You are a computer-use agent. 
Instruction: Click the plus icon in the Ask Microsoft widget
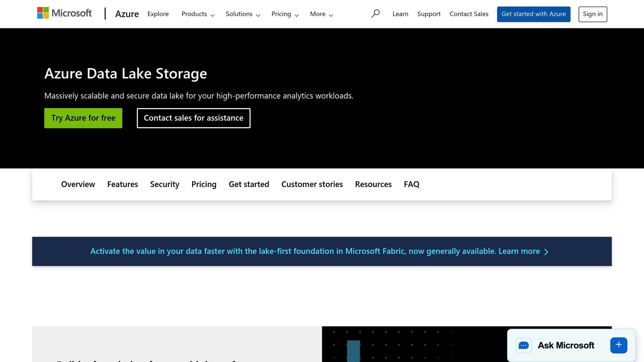618,345
